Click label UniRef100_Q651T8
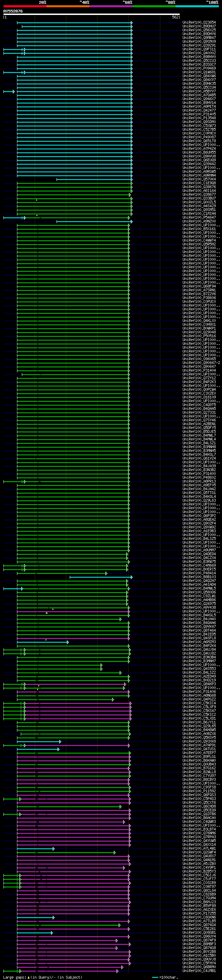Viewport: 222px width, 980px height. pos(199,141)
